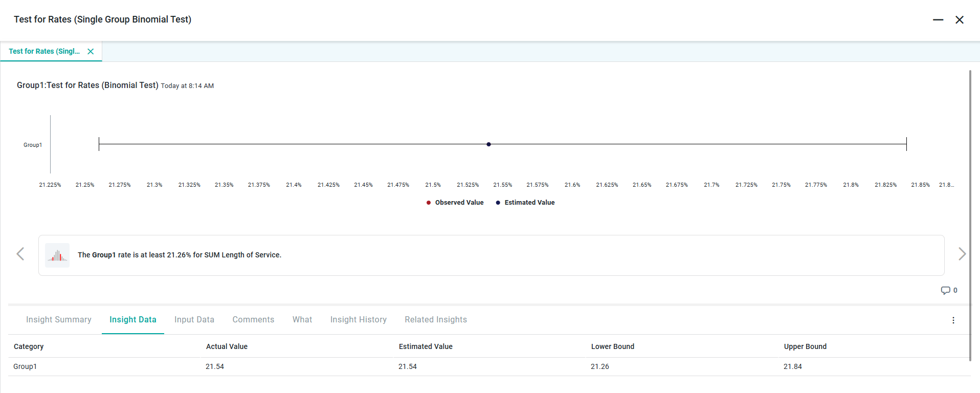Open the comments bubble icon
The image size is (980, 393).
click(945, 290)
